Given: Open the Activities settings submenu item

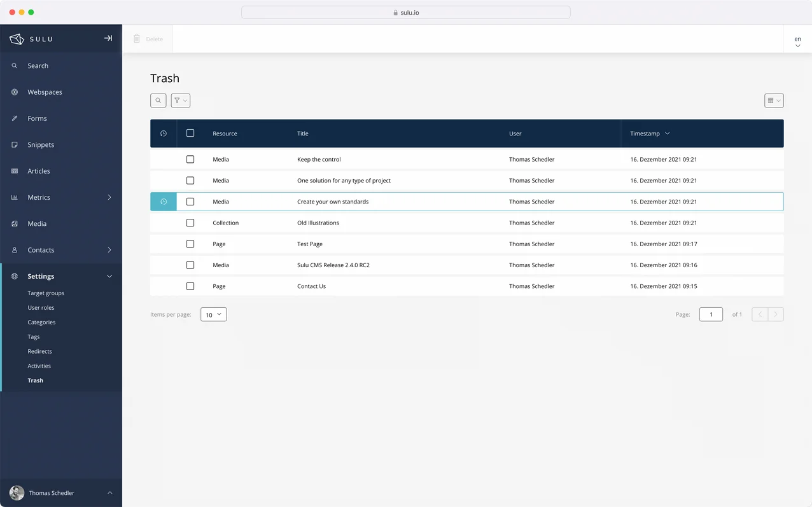Looking at the screenshot, I should click(x=39, y=366).
